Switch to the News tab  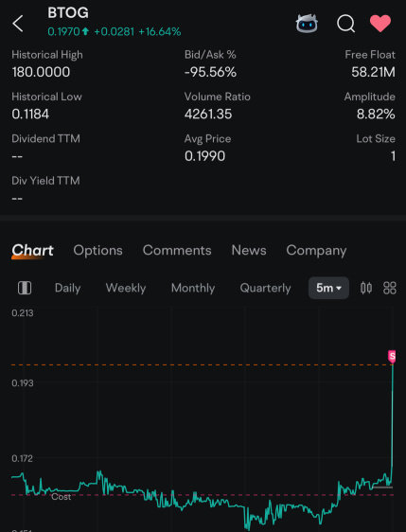(x=249, y=251)
